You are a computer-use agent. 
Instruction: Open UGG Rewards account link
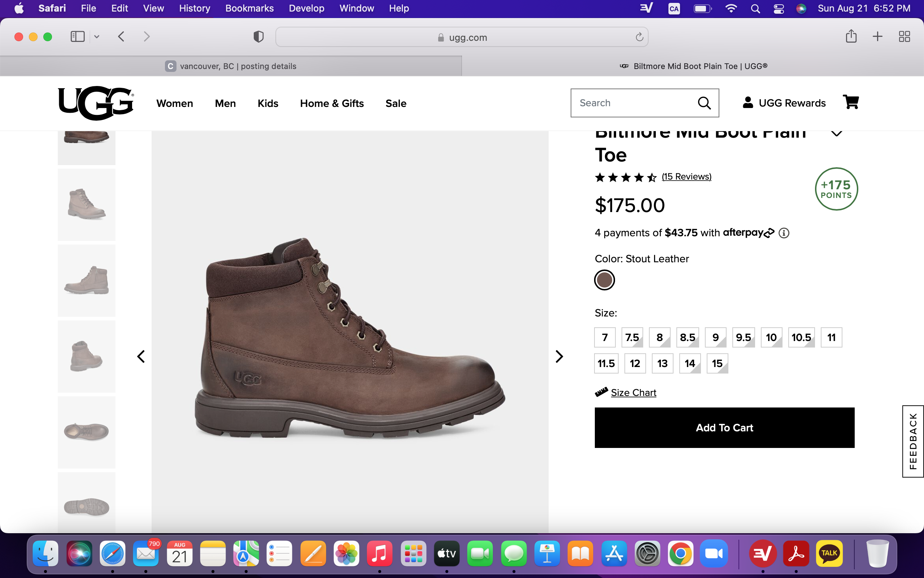tap(784, 103)
